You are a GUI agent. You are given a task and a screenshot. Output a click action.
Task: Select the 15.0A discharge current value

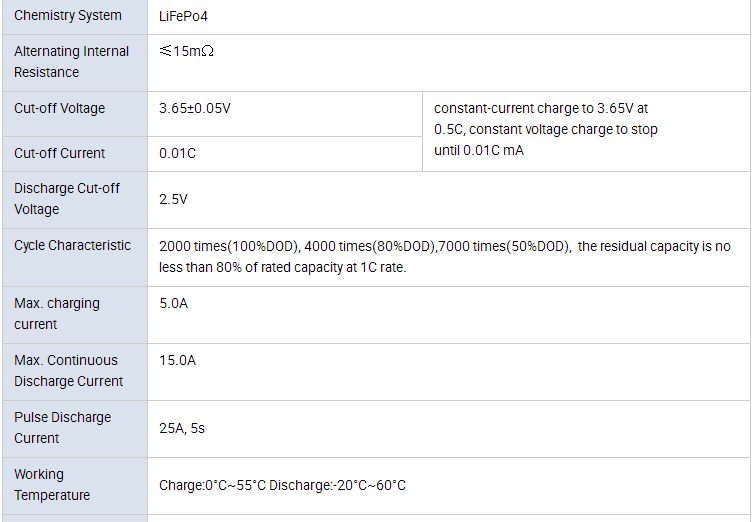pos(177,360)
